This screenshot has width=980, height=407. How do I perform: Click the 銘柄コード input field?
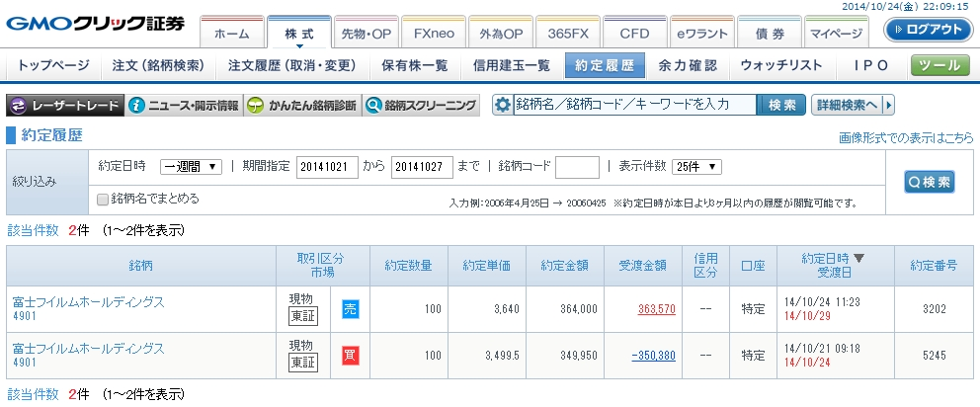click(577, 167)
